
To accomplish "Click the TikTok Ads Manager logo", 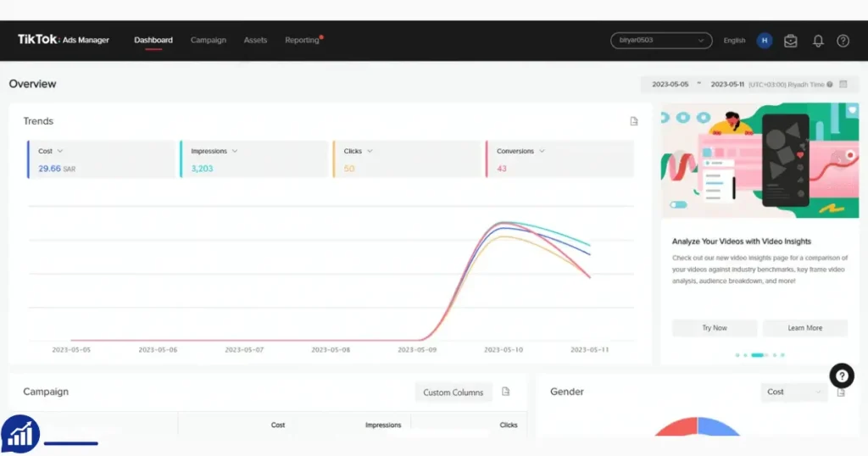I will tap(63, 40).
